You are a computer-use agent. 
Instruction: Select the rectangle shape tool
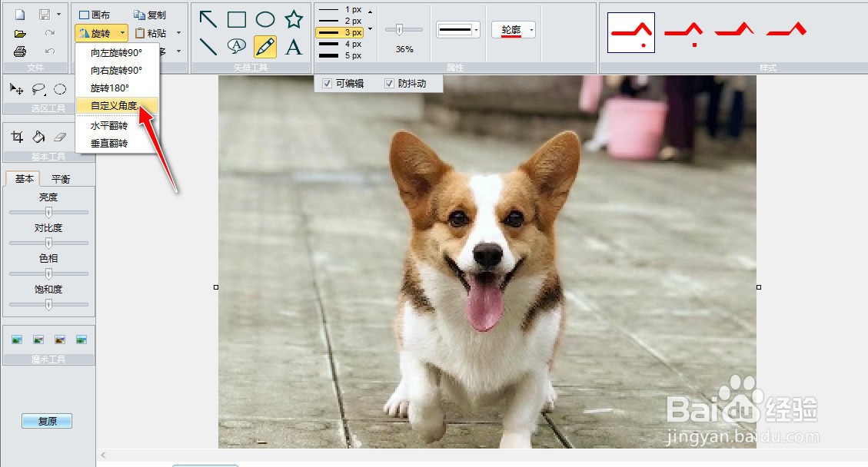[237, 19]
